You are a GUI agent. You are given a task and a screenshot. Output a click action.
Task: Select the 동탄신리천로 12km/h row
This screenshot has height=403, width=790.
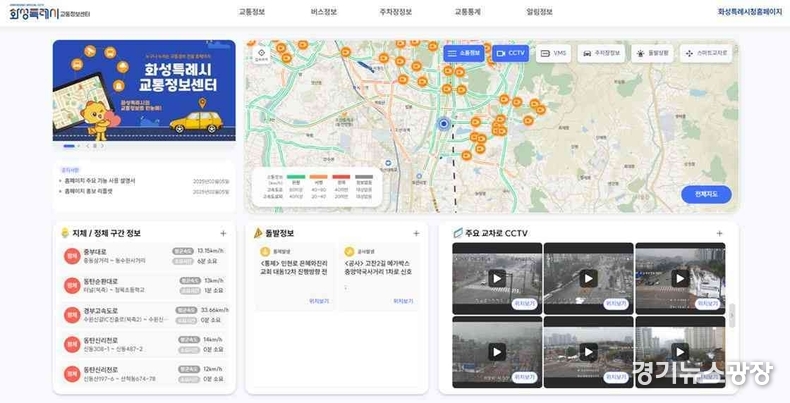(x=144, y=374)
